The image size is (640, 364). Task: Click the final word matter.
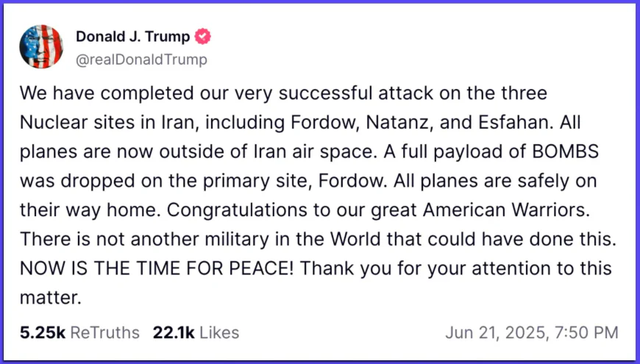coord(50,298)
